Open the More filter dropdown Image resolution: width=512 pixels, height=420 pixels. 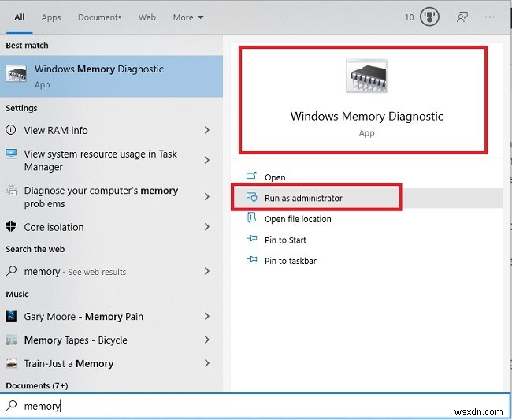tap(188, 17)
